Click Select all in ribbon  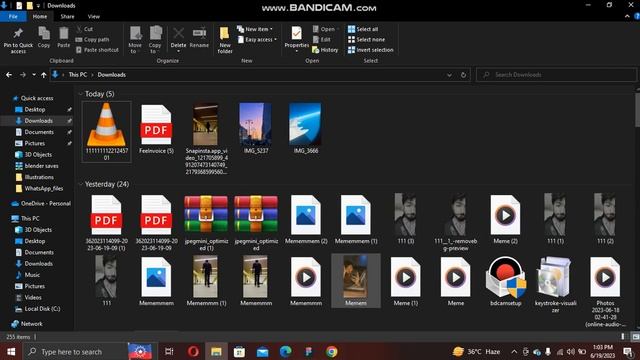(362, 29)
